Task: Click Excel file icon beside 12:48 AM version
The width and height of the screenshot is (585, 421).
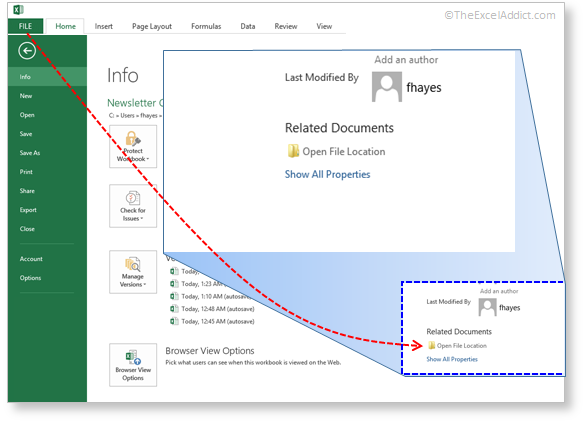Action: tap(174, 309)
